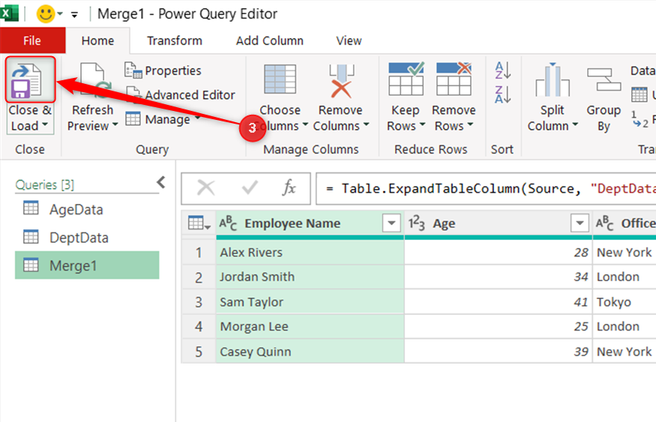
Task: Change Employee Name data type icon
Action: [x=228, y=223]
